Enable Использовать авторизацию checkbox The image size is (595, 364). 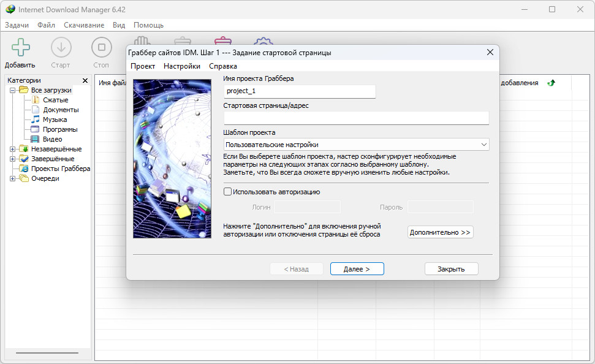[228, 192]
